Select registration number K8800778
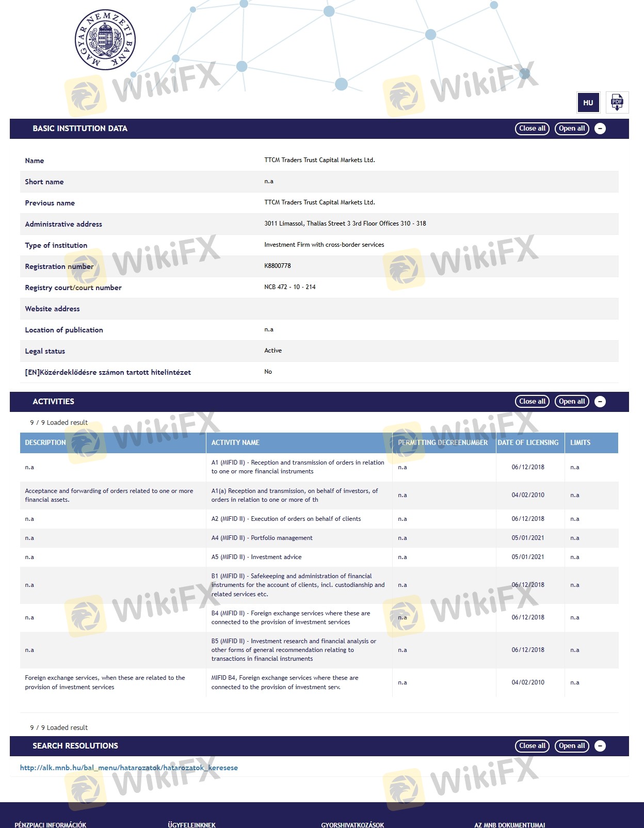 pos(278,266)
